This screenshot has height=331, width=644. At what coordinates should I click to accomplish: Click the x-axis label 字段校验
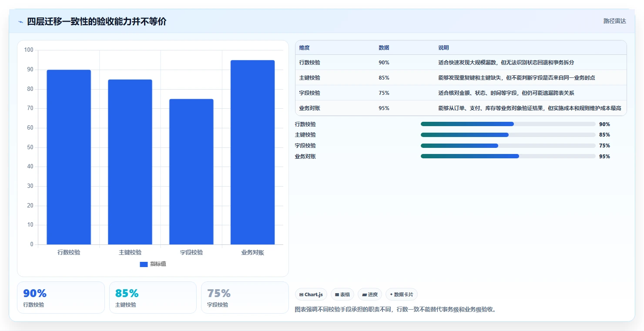[191, 252]
